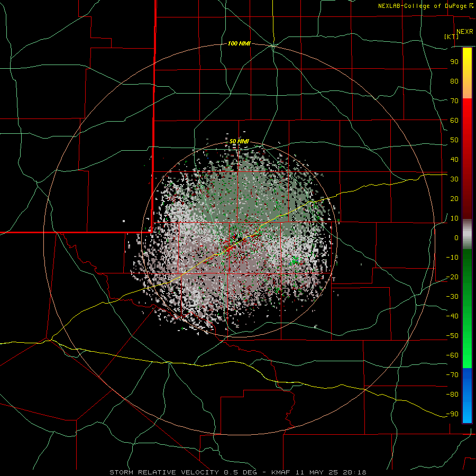Click the -70 kt scale label
Viewport: 476px width, 476px height.
452,375
